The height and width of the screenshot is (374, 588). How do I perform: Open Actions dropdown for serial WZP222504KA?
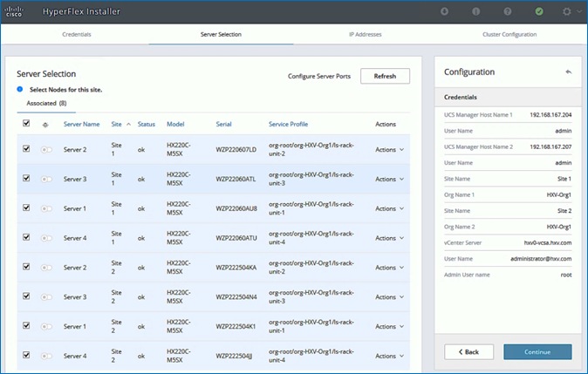click(x=389, y=268)
